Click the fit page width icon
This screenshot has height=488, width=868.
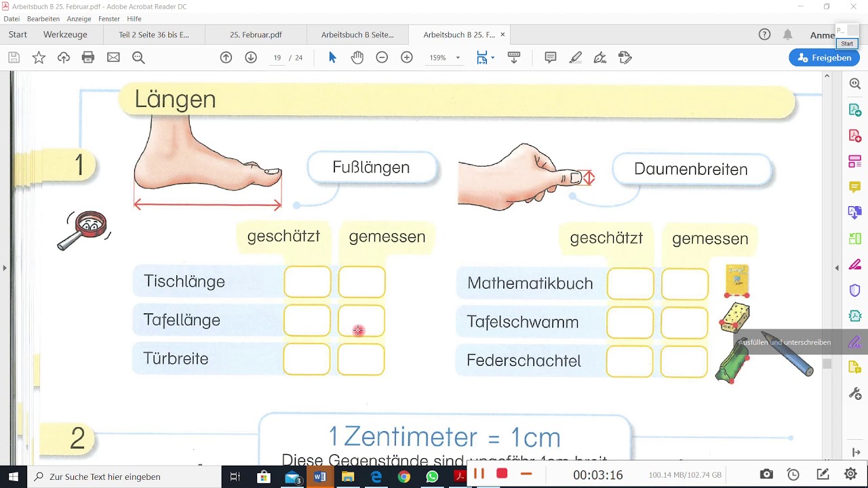click(481, 58)
